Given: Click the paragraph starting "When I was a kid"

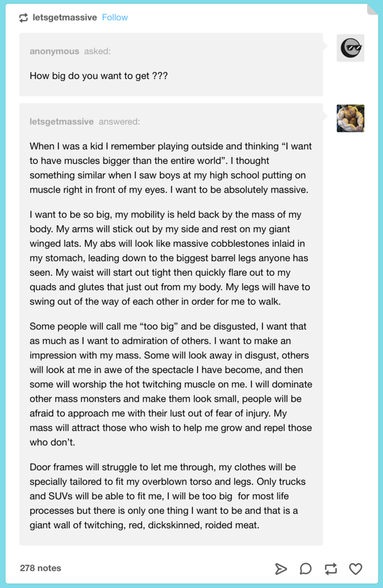Looking at the screenshot, I should click(x=171, y=168).
